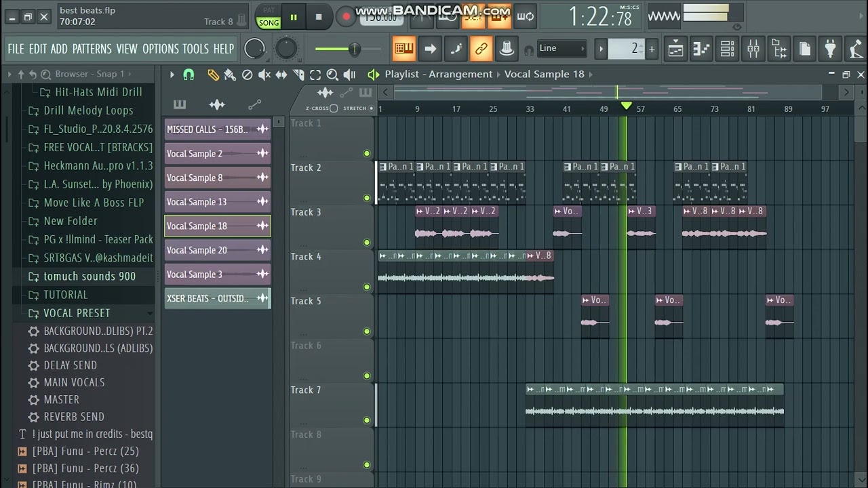Image resolution: width=868 pixels, height=488 pixels.
Task: Select the paint brush tool in playlist
Action: pyautogui.click(x=231, y=75)
